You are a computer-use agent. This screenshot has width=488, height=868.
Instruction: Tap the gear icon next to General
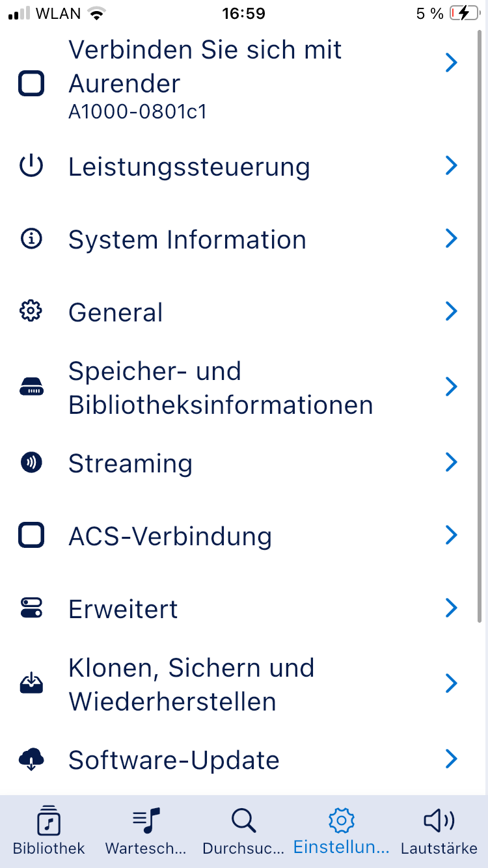tap(31, 312)
